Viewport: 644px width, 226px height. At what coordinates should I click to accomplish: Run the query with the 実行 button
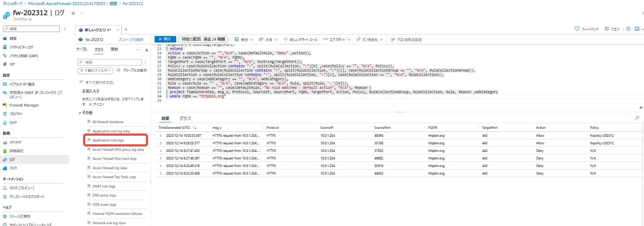coord(165,39)
